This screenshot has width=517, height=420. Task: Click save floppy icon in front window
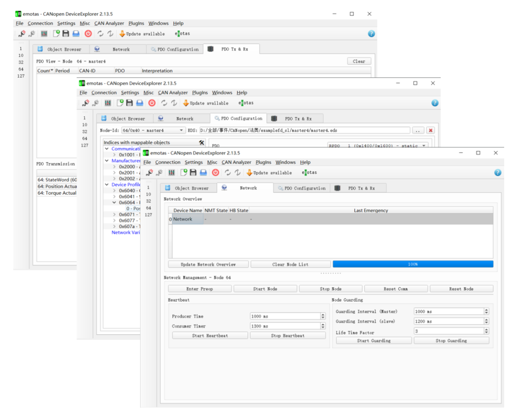(193, 172)
